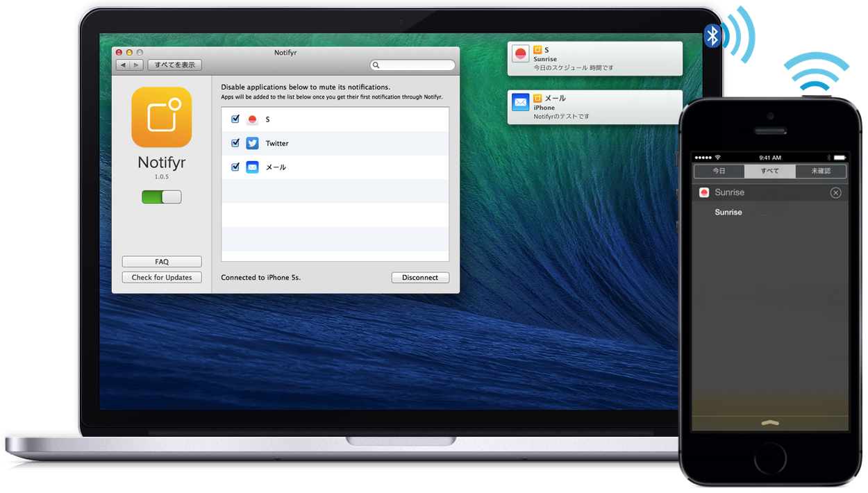
Task: Click the Connected to iPhone 5s status text
Action: 261,277
